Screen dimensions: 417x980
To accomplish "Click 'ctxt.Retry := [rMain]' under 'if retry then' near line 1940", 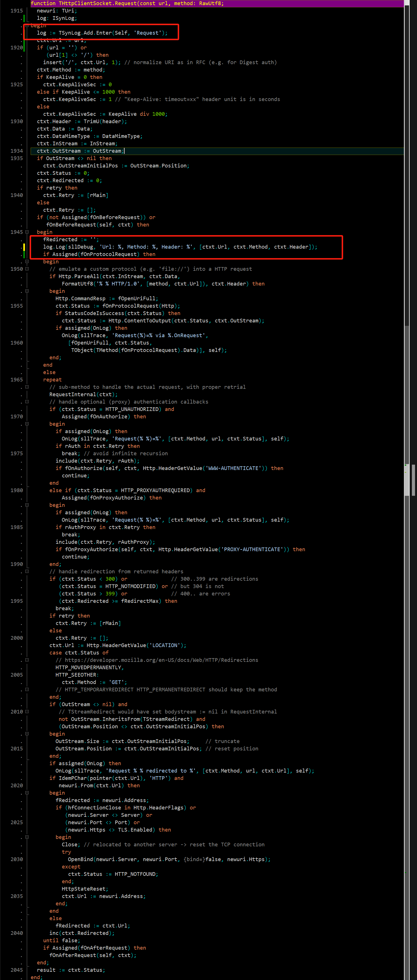I will (76, 195).
